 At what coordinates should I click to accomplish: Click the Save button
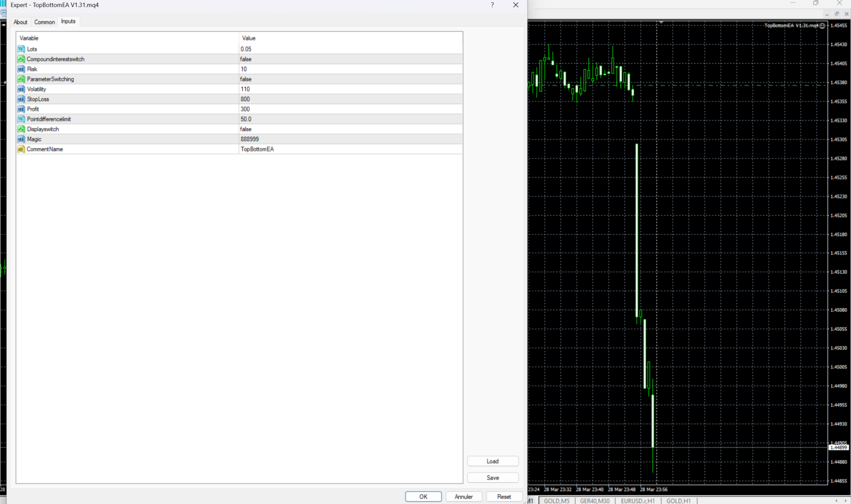pos(493,478)
